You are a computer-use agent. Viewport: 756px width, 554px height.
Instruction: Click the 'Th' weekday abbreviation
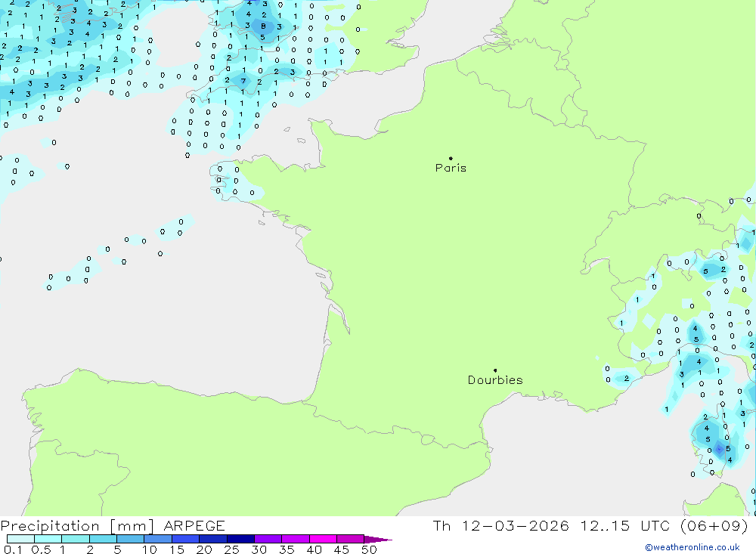point(442,525)
